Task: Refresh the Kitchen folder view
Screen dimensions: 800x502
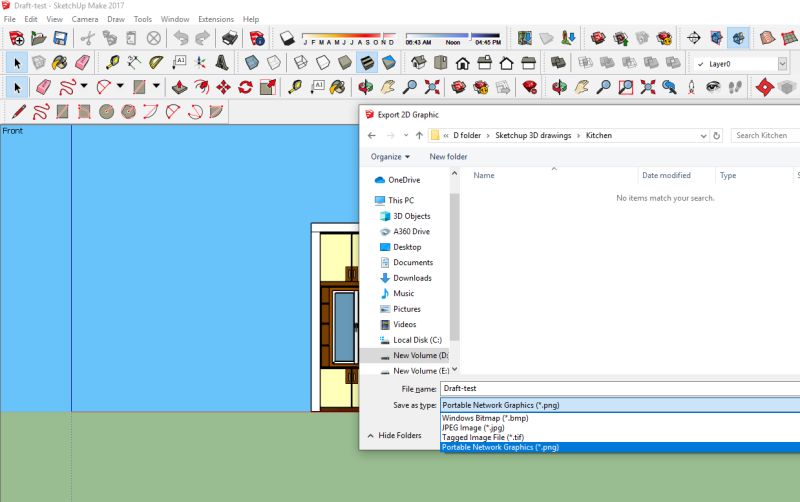Action: point(716,136)
